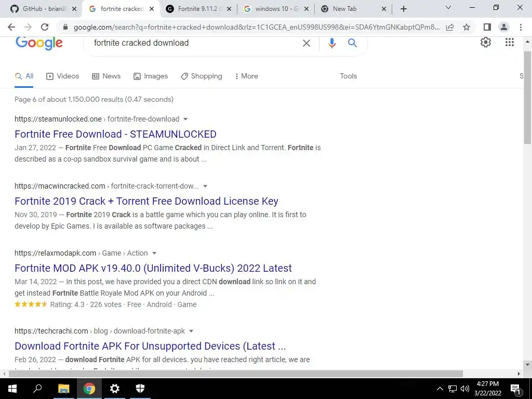This screenshot has height=399, width=532.
Task: Click scrollbar down arrow
Action: point(527,365)
